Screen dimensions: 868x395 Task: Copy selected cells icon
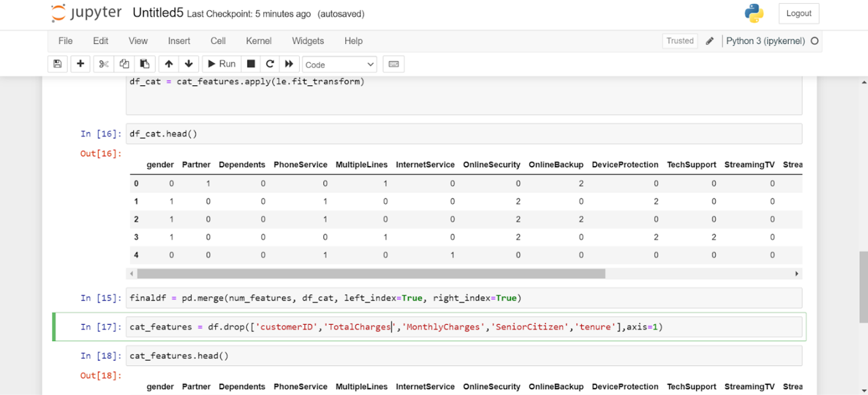pyautogui.click(x=124, y=64)
